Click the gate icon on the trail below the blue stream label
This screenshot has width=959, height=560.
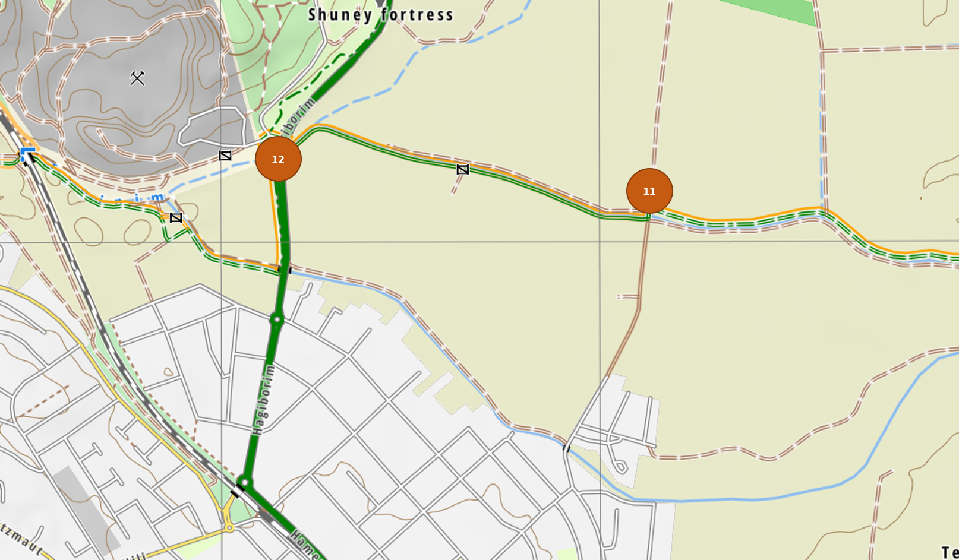pyautogui.click(x=176, y=218)
